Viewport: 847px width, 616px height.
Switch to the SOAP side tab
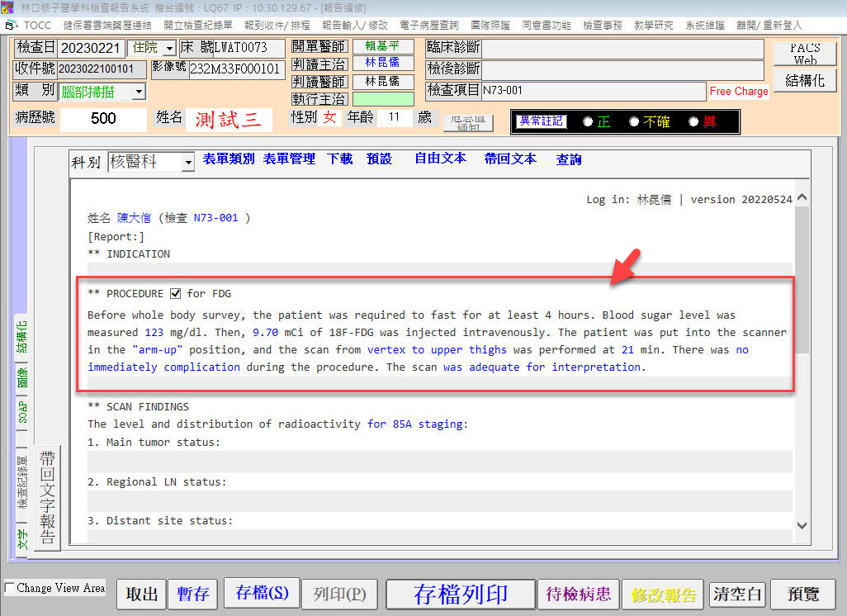tap(22, 412)
